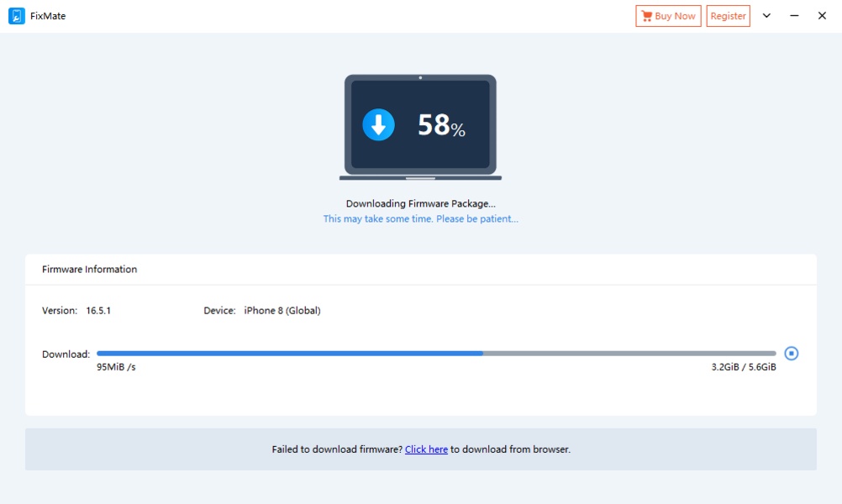Click the 'Downloading Firmware Package...' text
Image resolution: width=842 pixels, height=504 pixels.
(x=420, y=203)
